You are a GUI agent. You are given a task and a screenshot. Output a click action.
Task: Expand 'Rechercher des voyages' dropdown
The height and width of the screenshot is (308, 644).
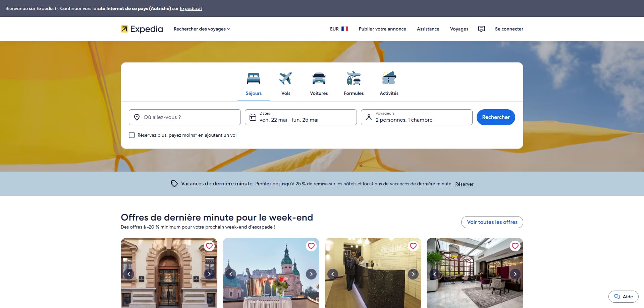(x=202, y=29)
